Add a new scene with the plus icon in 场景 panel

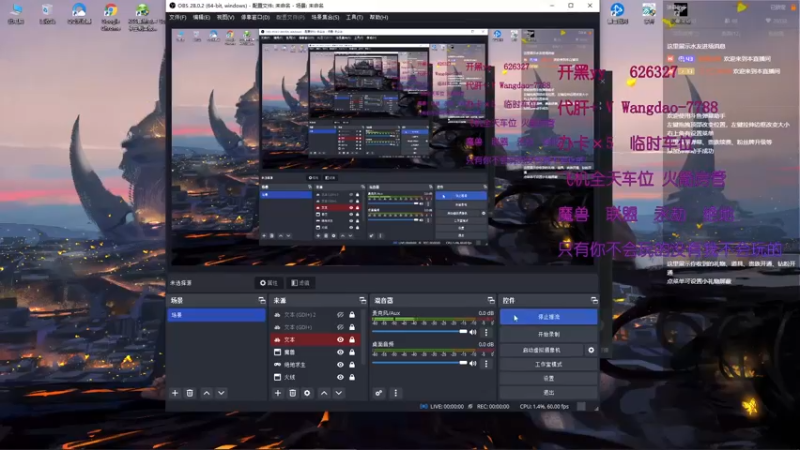point(175,393)
